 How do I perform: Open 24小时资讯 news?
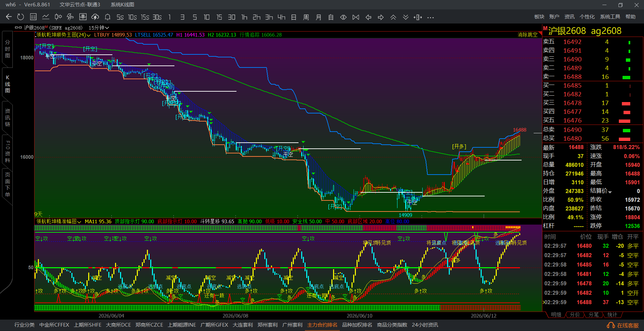pyautogui.click(x=425, y=325)
